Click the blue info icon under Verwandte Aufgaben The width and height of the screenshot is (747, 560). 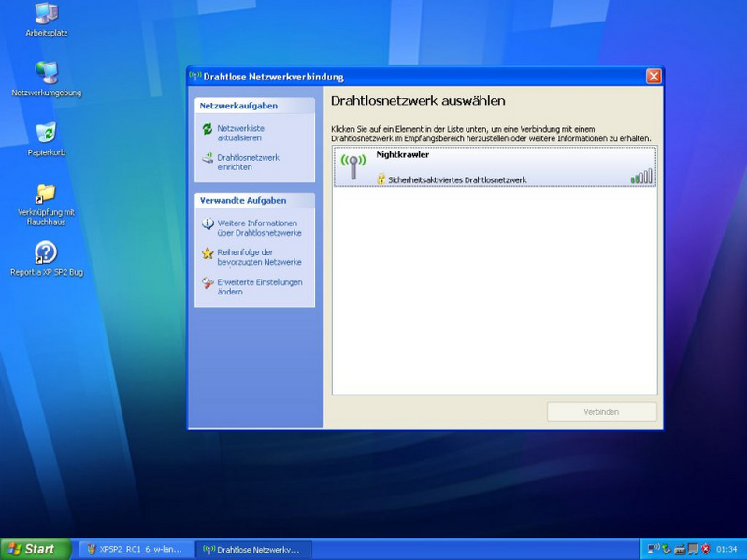[208, 224]
